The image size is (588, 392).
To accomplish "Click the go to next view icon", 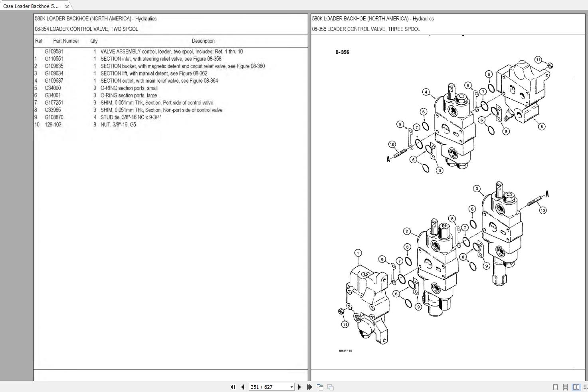I will [331, 387].
